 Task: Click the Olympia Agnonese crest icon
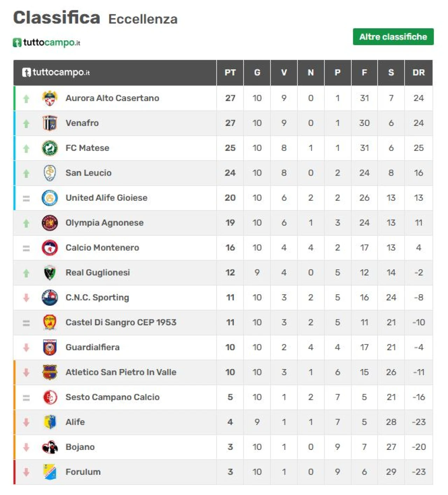[x=50, y=223]
